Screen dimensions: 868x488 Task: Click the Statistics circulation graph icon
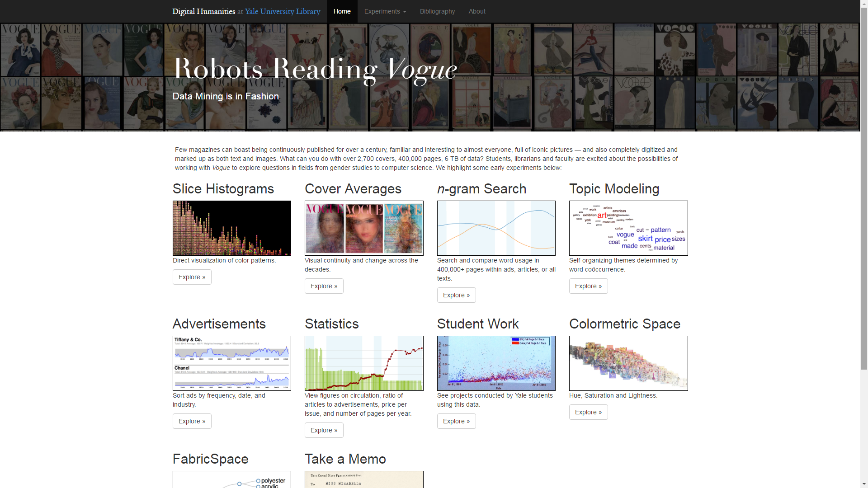point(363,363)
